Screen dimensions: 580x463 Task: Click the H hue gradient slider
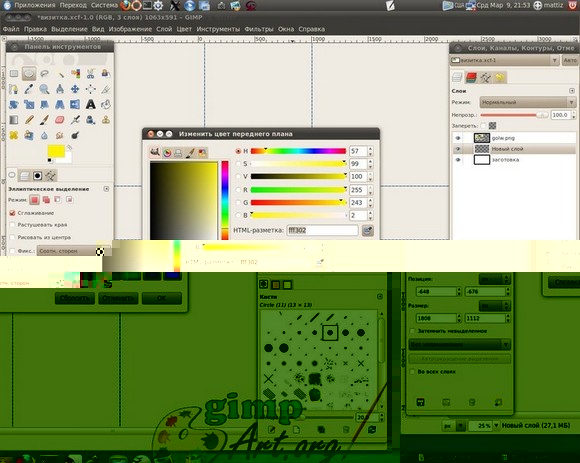tap(298, 151)
